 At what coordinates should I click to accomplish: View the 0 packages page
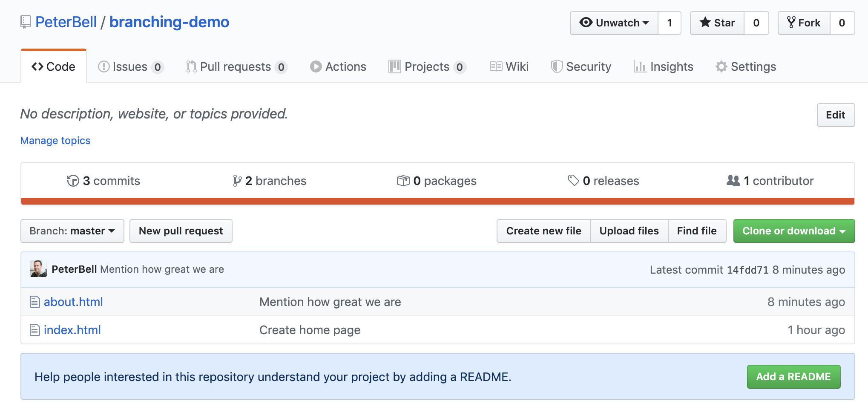[x=437, y=181]
